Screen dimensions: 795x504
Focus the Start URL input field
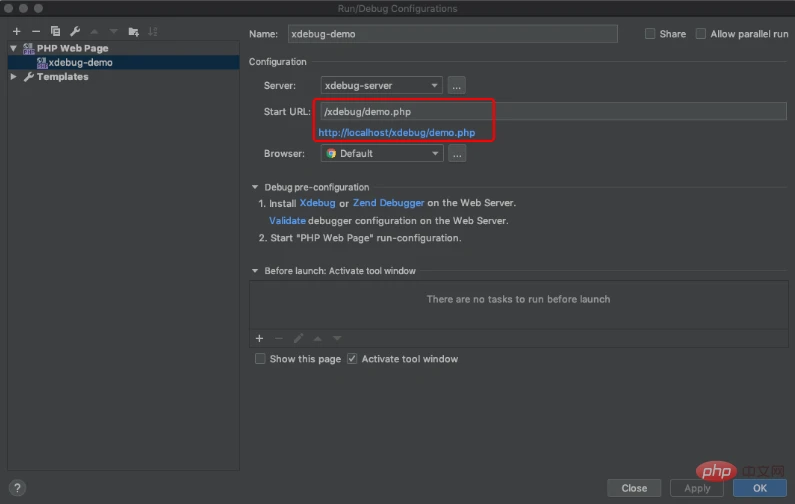point(553,112)
